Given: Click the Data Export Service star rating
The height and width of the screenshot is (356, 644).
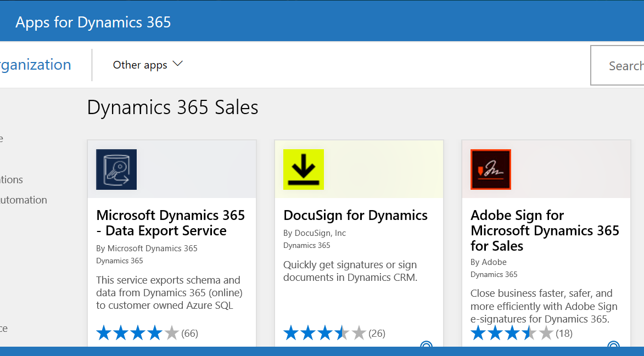Looking at the screenshot, I should pyautogui.click(x=137, y=333).
